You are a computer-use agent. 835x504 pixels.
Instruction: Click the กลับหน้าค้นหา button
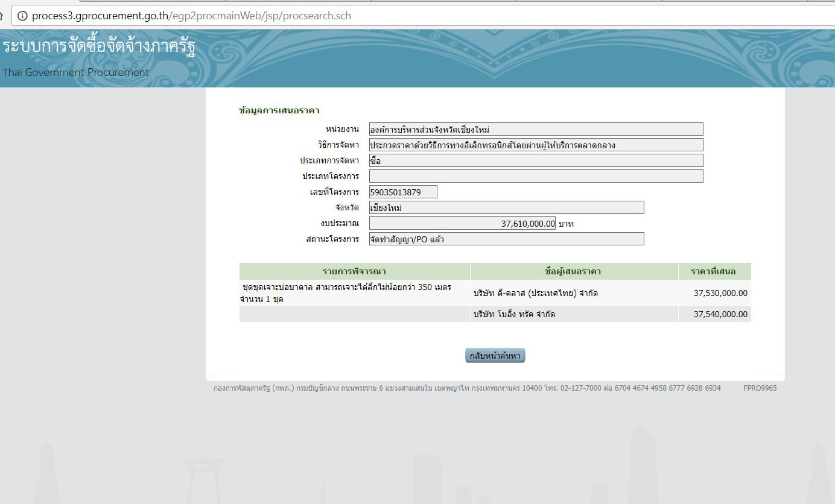tap(495, 356)
